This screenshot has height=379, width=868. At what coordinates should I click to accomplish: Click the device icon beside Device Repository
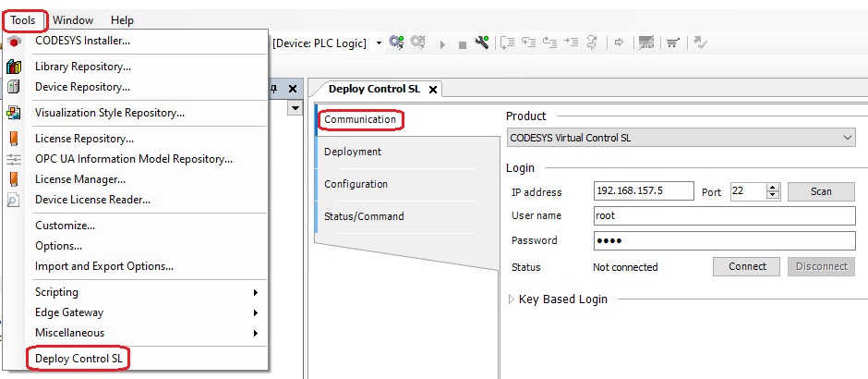[x=14, y=87]
